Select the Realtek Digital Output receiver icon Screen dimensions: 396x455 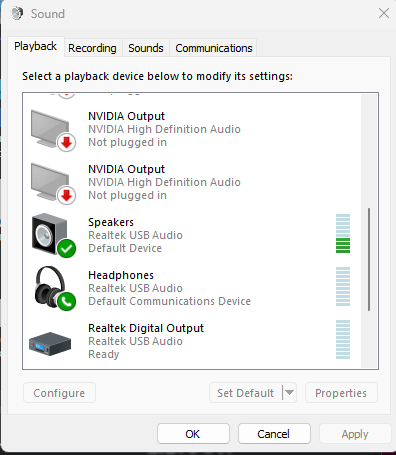(50, 343)
